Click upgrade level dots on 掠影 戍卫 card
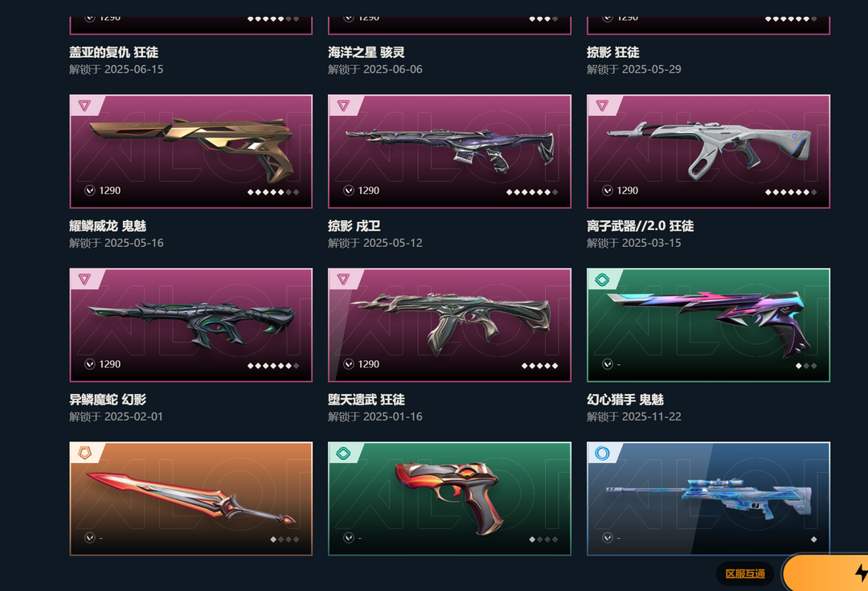 tap(532, 192)
